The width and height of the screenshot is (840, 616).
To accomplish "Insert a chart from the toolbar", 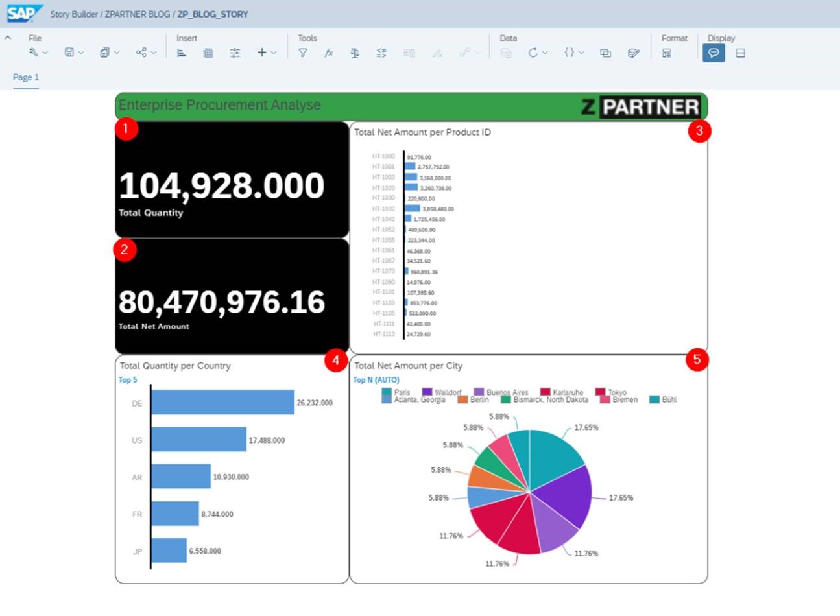I will [x=182, y=53].
